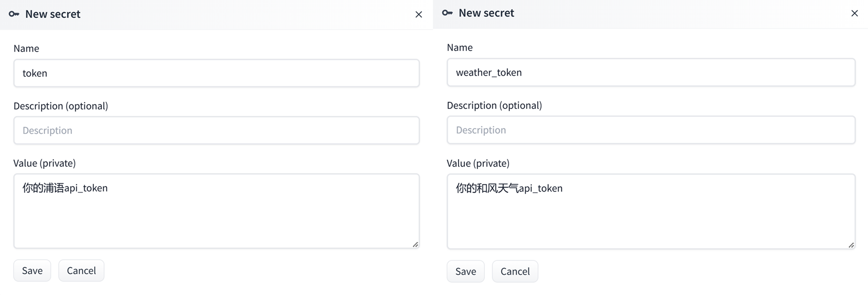
Task: Click resize handle of left Value textarea
Action: tap(415, 245)
